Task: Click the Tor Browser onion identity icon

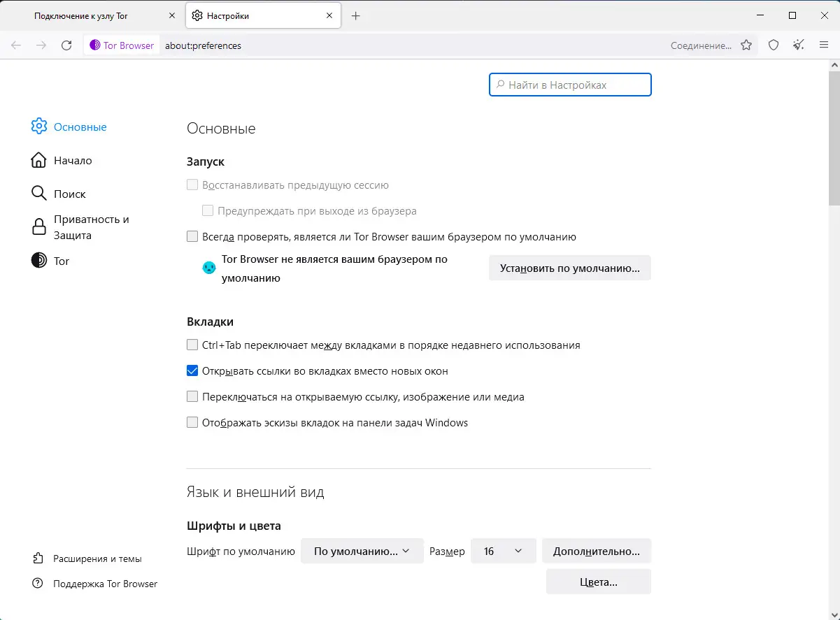Action: [95, 45]
